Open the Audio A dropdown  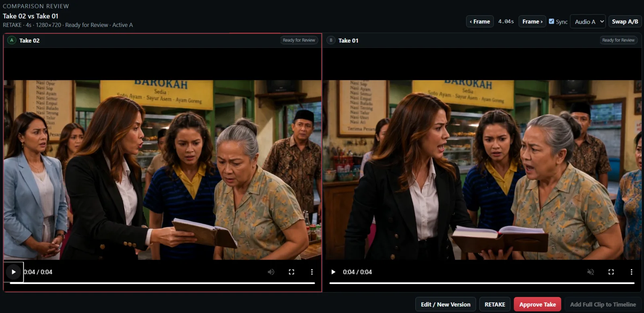(x=588, y=22)
